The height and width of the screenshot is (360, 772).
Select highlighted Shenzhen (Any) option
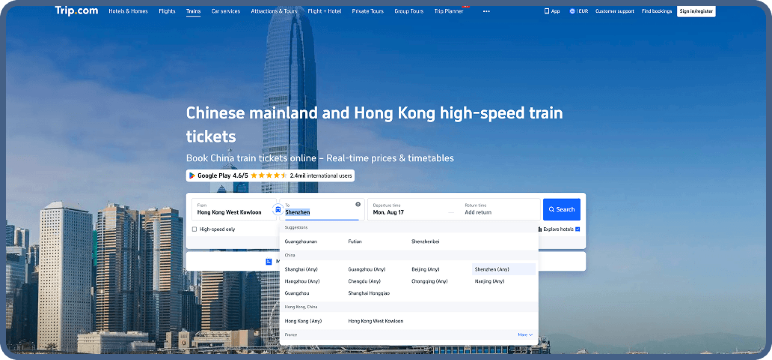(503, 269)
